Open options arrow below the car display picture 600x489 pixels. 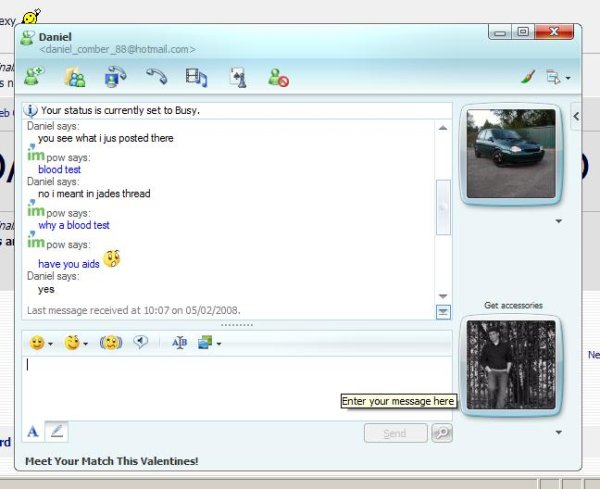tap(558, 221)
